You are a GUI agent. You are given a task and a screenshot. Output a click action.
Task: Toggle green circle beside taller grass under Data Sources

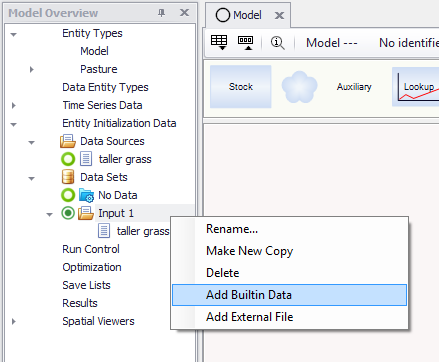pos(68,159)
